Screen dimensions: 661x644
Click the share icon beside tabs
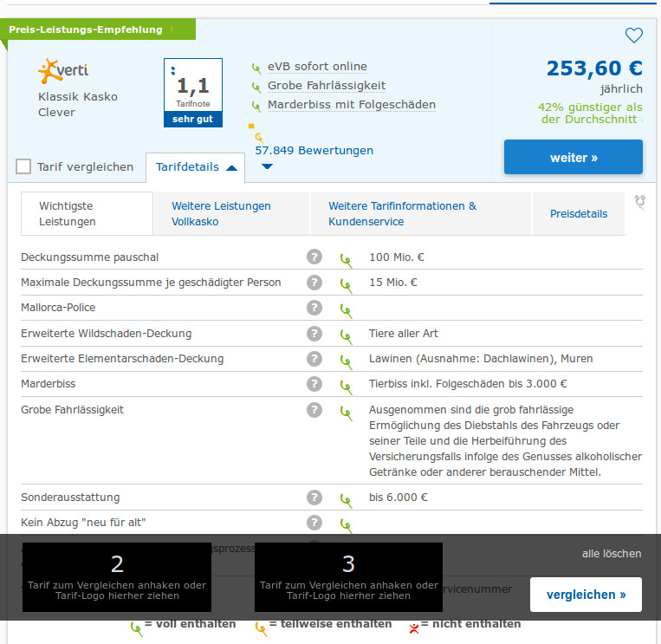point(640,202)
